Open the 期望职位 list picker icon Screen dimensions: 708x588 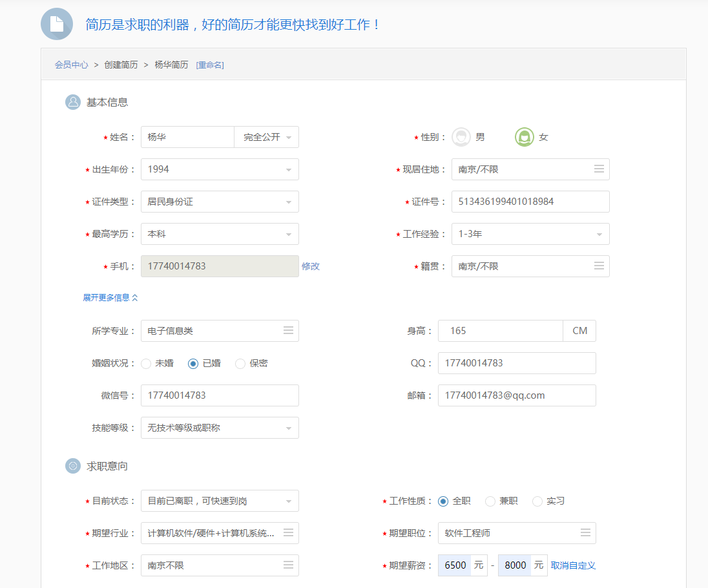click(x=585, y=533)
